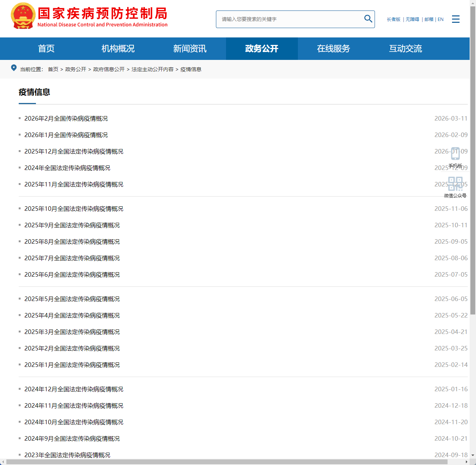This screenshot has height=465, width=476.
Task: Open the hamburger menu at top right
Action: 456,19
